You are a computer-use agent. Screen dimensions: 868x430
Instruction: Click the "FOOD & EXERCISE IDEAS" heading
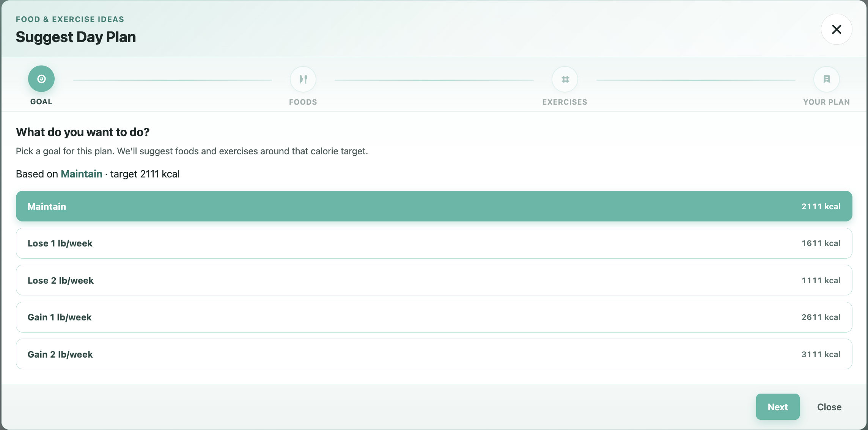click(70, 19)
